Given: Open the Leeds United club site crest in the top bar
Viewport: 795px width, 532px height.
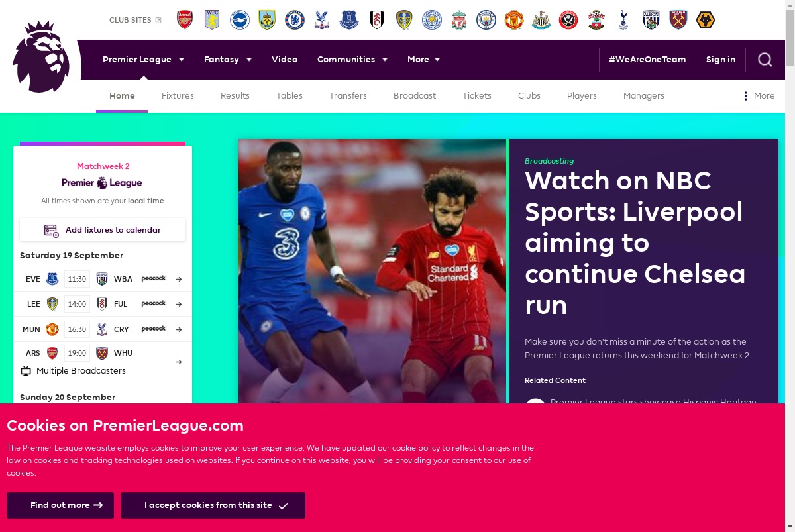Looking at the screenshot, I should (x=404, y=20).
